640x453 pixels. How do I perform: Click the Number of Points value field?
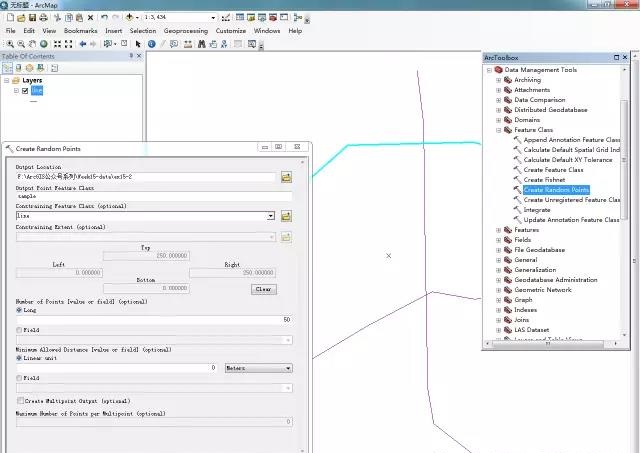[x=154, y=320]
